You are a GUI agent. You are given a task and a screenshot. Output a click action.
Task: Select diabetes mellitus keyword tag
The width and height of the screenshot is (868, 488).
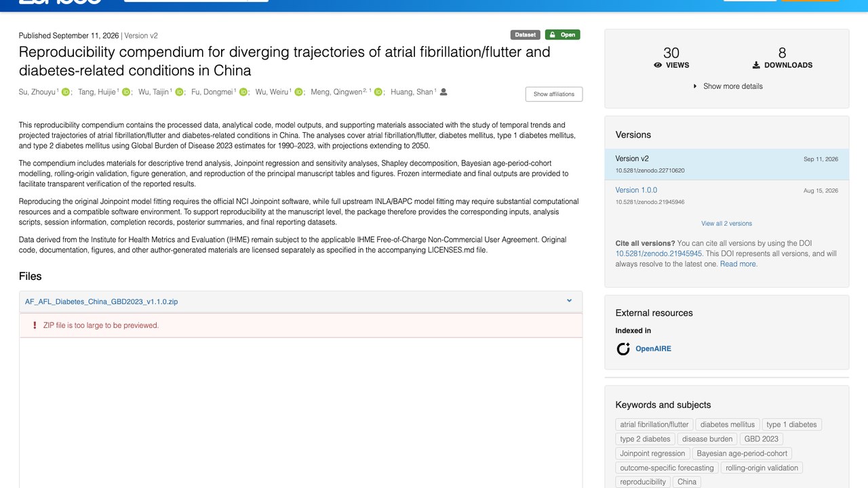(728, 424)
